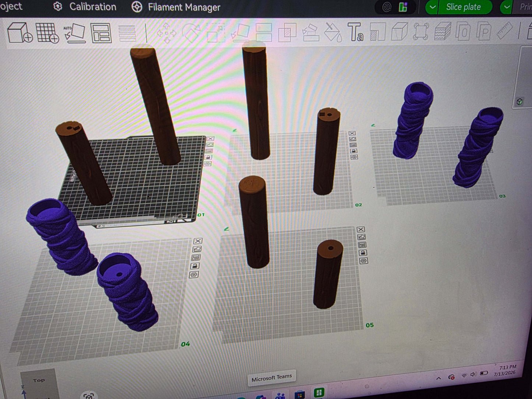
Task: Open the Text shape tool
Action: point(355,32)
